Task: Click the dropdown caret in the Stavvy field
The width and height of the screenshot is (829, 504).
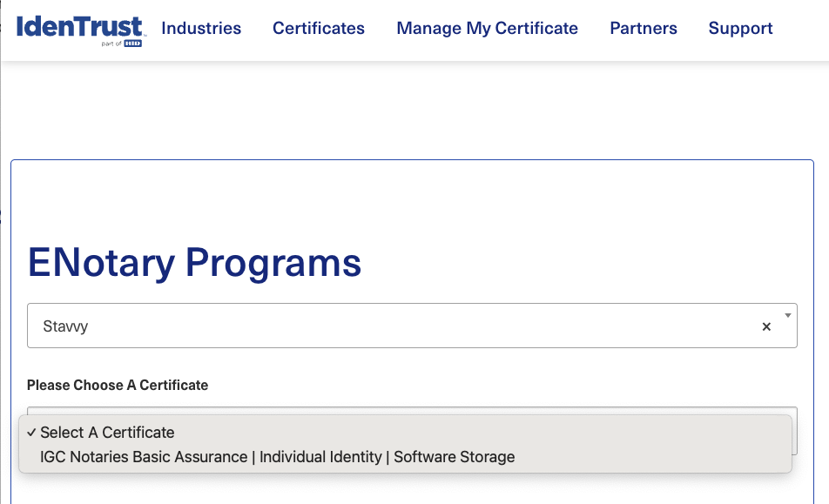Action: pos(786,316)
